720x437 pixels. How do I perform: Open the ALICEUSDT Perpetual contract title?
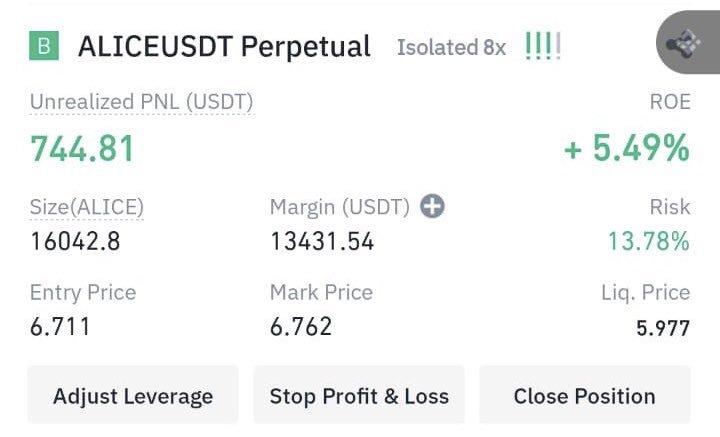224,46
